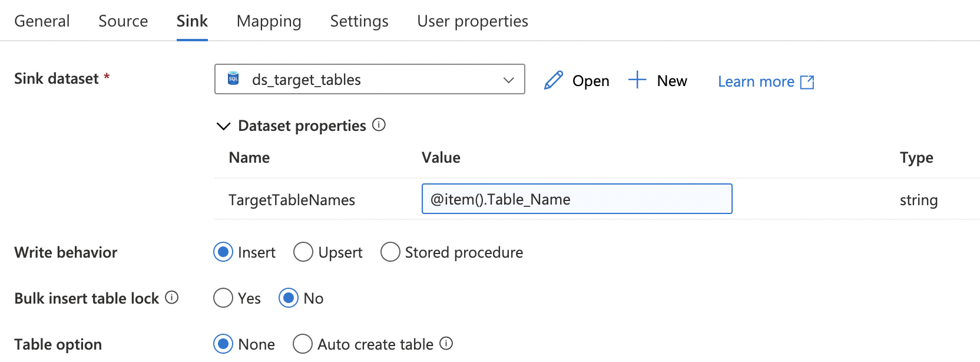Viewport: 980px width, 362px height.
Task: Switch to the Mapping tab
Action: pos(269,21)
